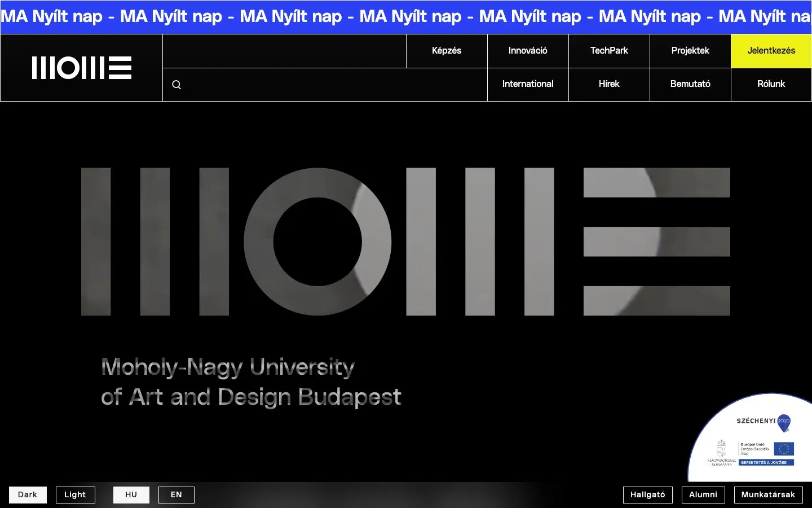Screen dimensions: 812x508
Task: Click the MA Nyílt nap announcement banner
Action: (406, 17)
